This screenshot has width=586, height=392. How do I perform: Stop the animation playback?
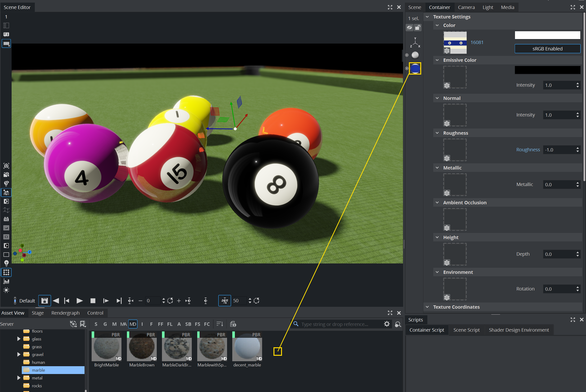click(x=93, y=301)
